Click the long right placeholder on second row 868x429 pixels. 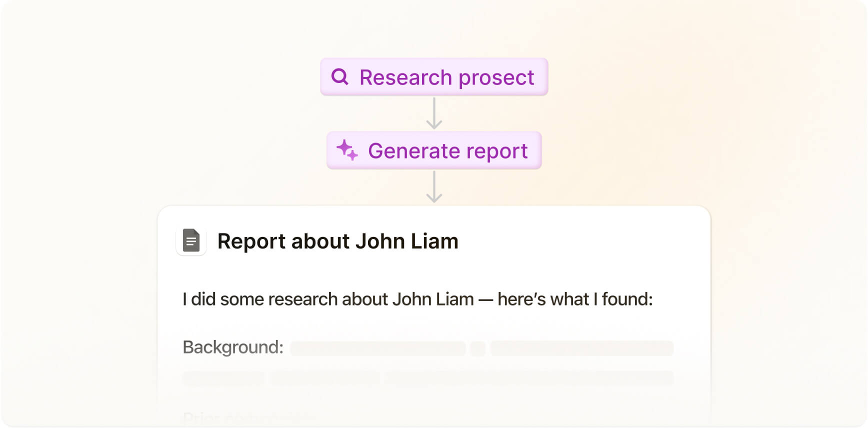click(x=529, y=378)
